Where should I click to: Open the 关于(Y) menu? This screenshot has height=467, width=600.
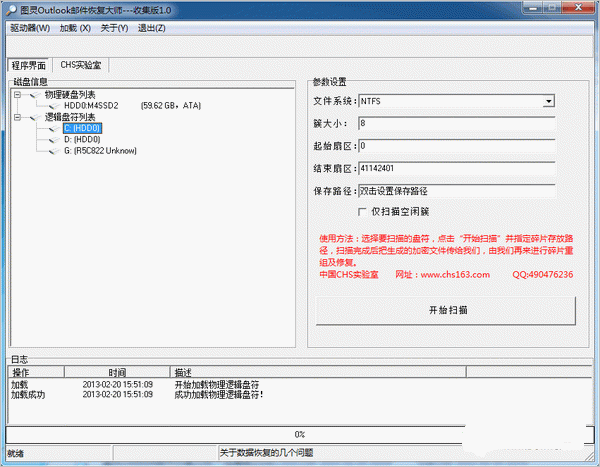pyautogui.click(x=114, y=28)
